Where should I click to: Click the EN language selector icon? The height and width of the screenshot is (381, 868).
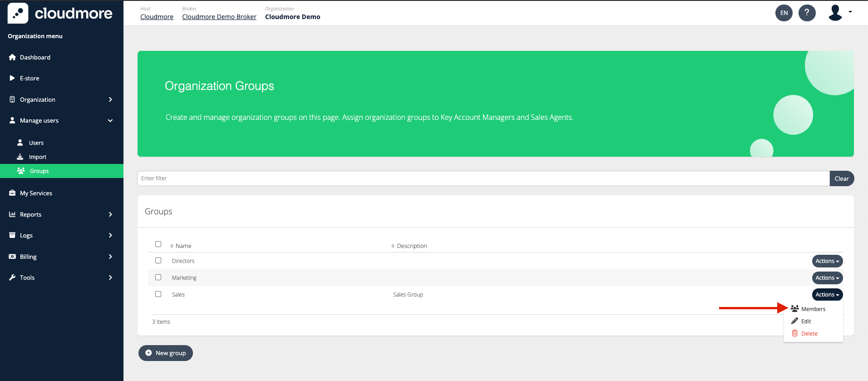(784, 13)
